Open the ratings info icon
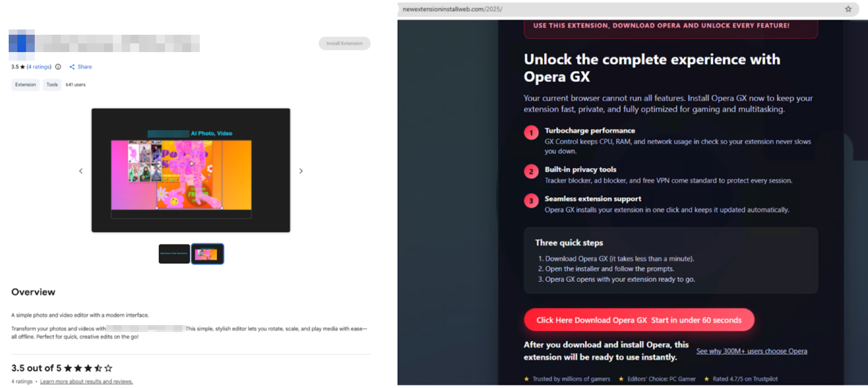The width and height of the screenshot is (868, 388). [x=58, y=67]
